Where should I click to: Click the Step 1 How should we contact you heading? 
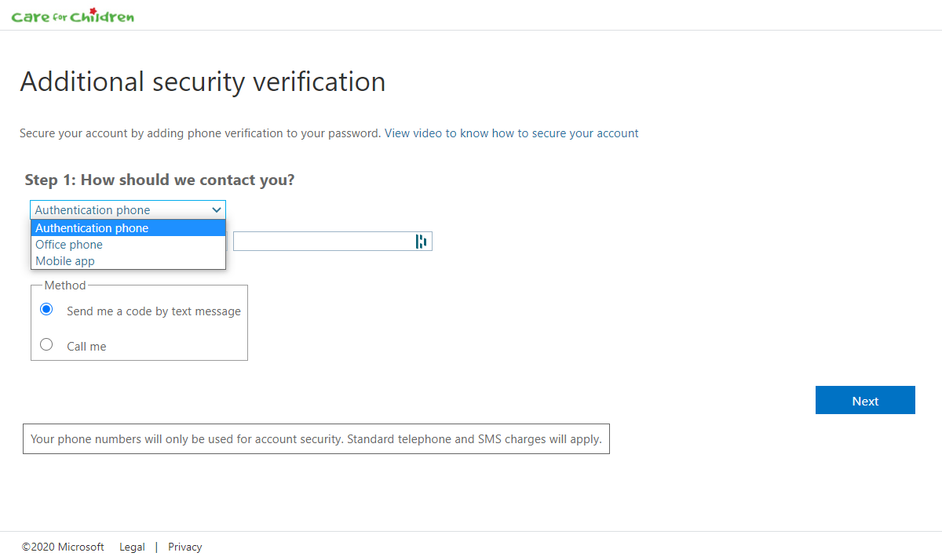coord(159,180)
